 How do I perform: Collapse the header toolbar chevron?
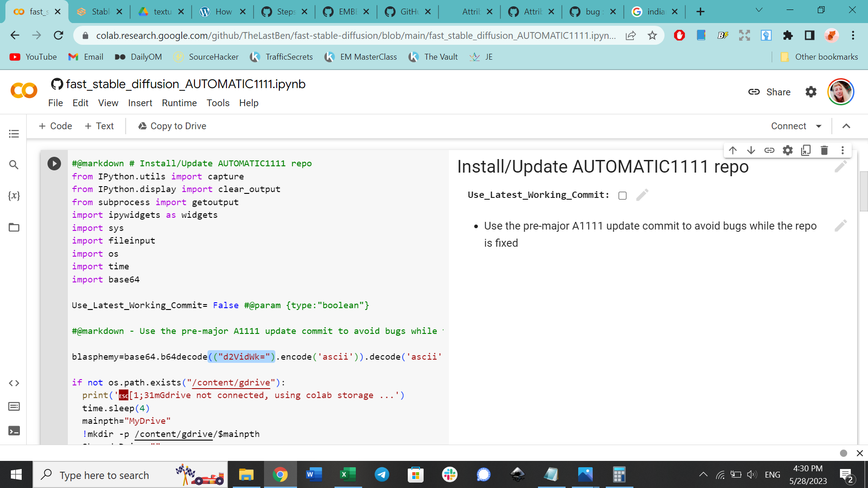pyautogui.click(x=846, y=126)
